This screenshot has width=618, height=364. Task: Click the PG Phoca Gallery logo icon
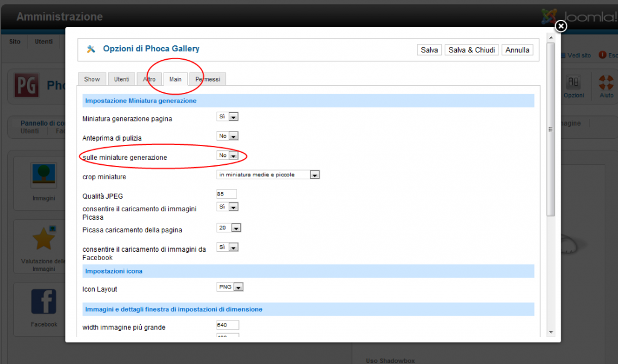[27, 85]
